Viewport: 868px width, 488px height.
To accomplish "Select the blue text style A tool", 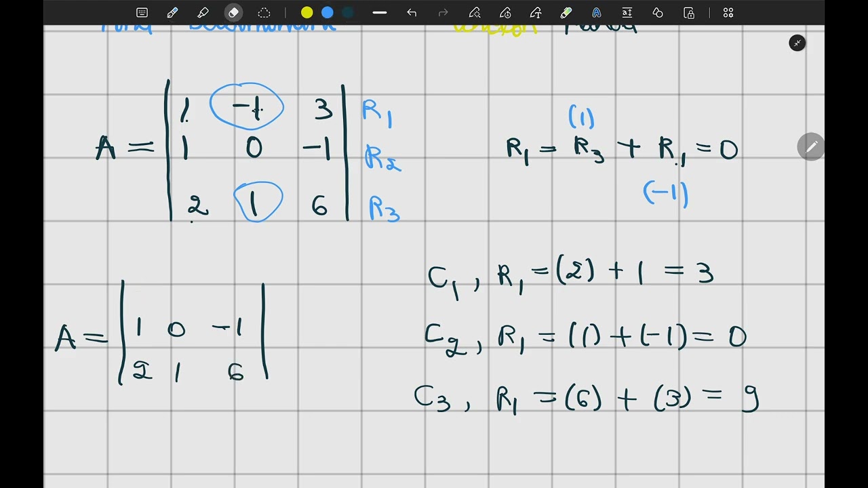I will click(x=597, y=13).
